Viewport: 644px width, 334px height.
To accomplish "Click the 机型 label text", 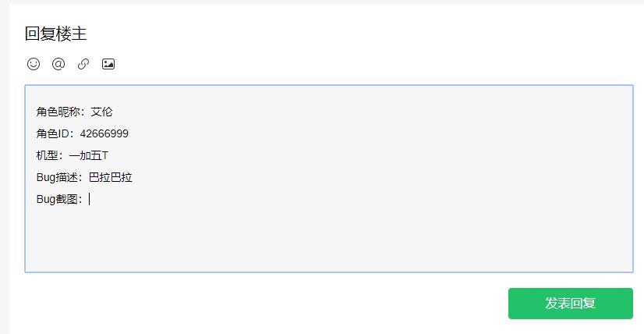I will 47,155.
